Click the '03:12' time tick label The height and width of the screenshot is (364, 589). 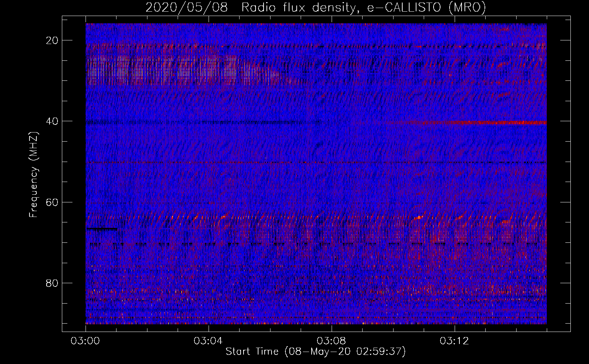454,341
